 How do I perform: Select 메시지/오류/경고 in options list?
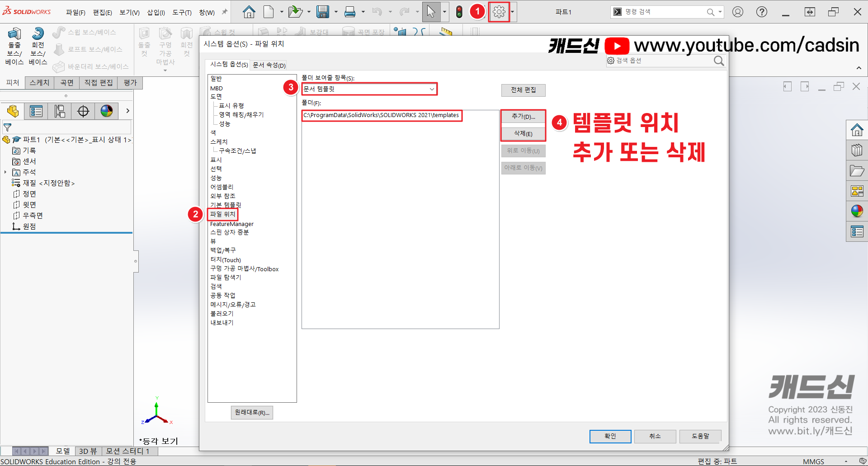[x=233, y=305]
